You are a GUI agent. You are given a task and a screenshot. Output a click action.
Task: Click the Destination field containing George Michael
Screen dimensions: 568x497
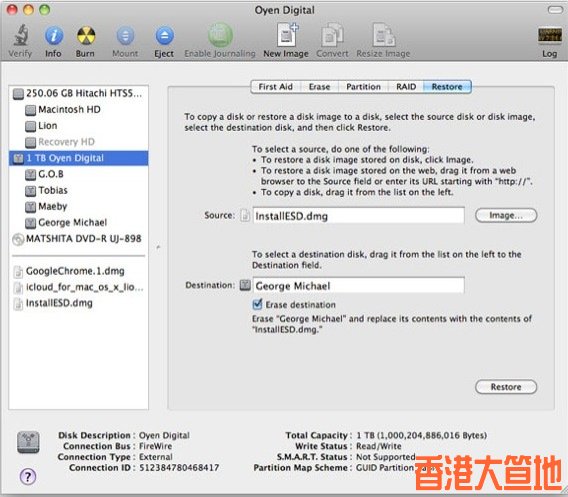[359, 285]
